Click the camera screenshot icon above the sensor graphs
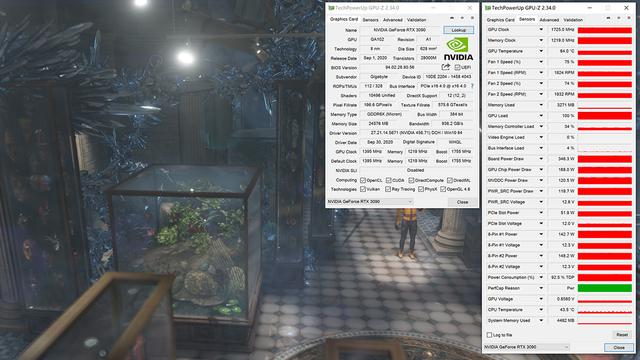Viewport: 640px width, 360px height. (x=609, y=18)
